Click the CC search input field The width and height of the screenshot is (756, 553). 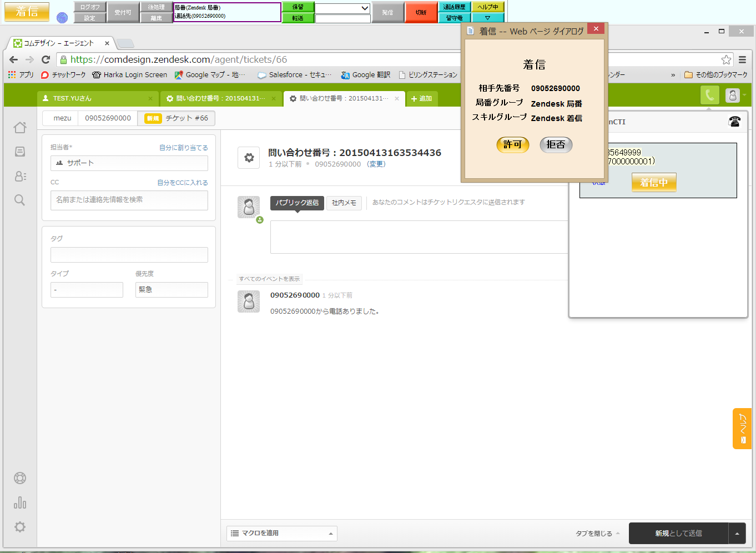tap(129, 200)
